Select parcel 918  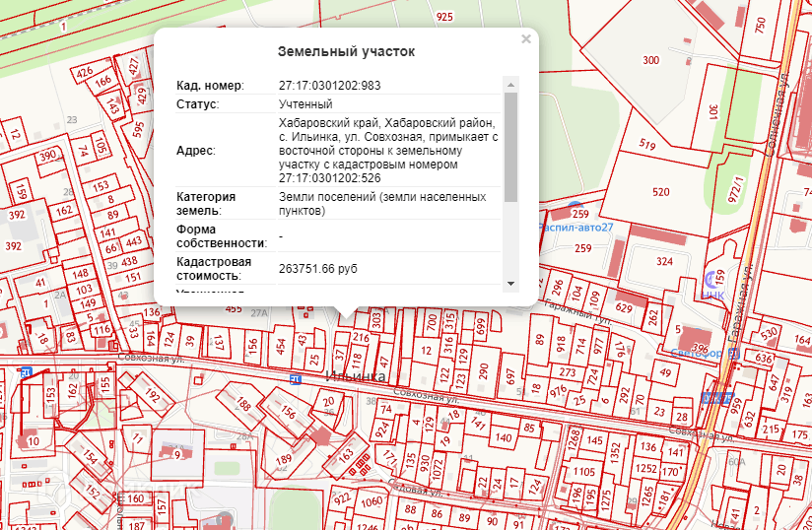click(x=561, y=345)
